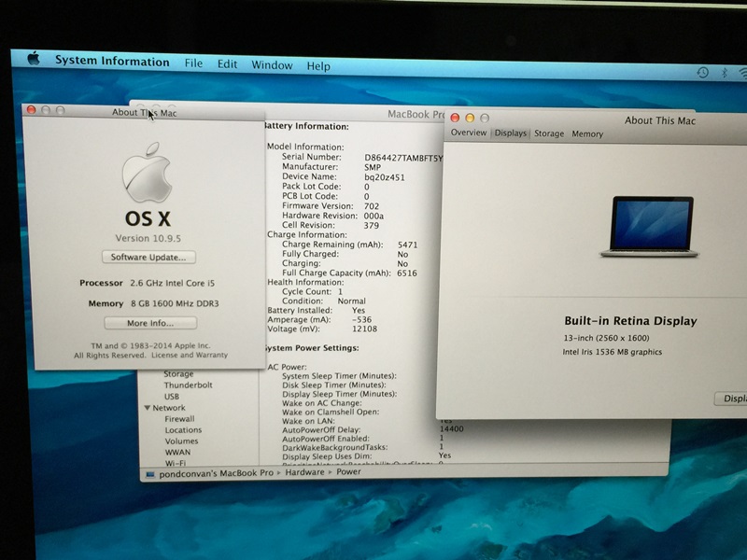
Task: Open the Apple menu
Action: click(34, 60)
